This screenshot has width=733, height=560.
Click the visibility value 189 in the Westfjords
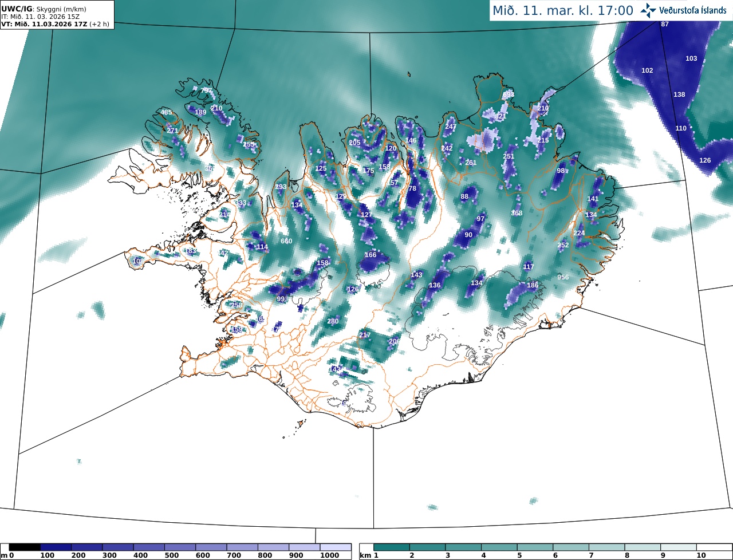tap(200, 112)
